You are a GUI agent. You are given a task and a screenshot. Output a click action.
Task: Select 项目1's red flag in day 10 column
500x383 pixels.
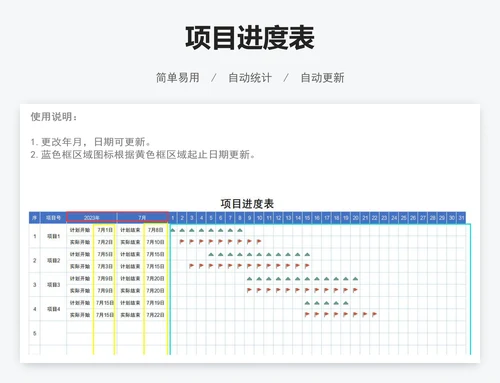259,242
